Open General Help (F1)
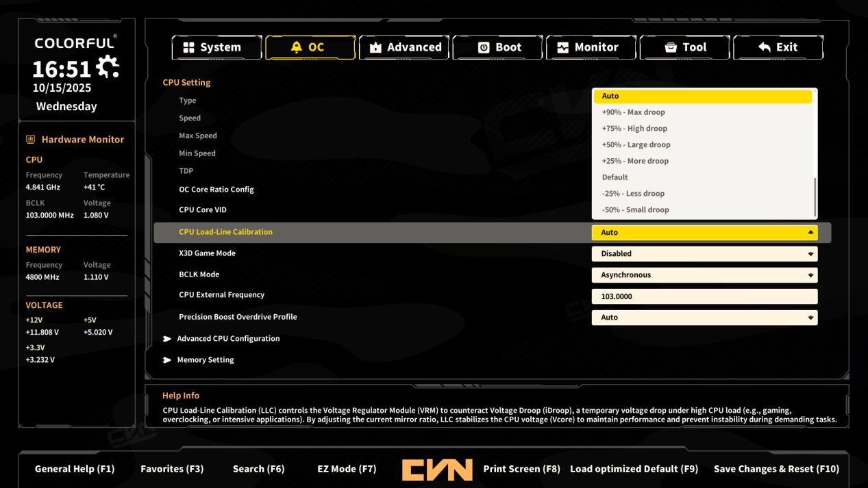This screenshot has width=868, height=488. (75, 469)
